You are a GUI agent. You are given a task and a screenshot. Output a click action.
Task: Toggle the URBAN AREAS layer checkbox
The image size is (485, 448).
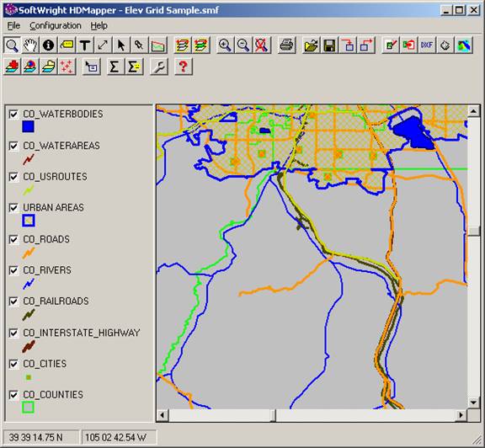point(13,208)
